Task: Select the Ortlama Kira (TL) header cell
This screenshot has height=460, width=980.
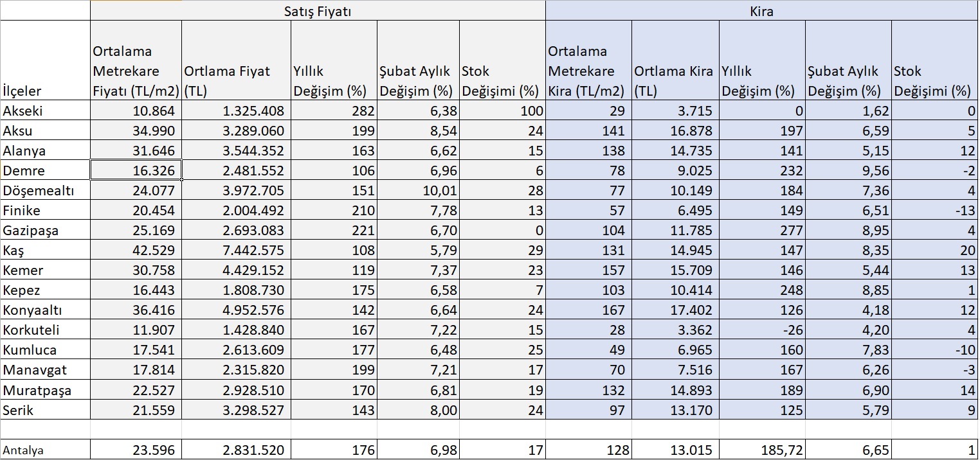Action: (x=675, y=80)
